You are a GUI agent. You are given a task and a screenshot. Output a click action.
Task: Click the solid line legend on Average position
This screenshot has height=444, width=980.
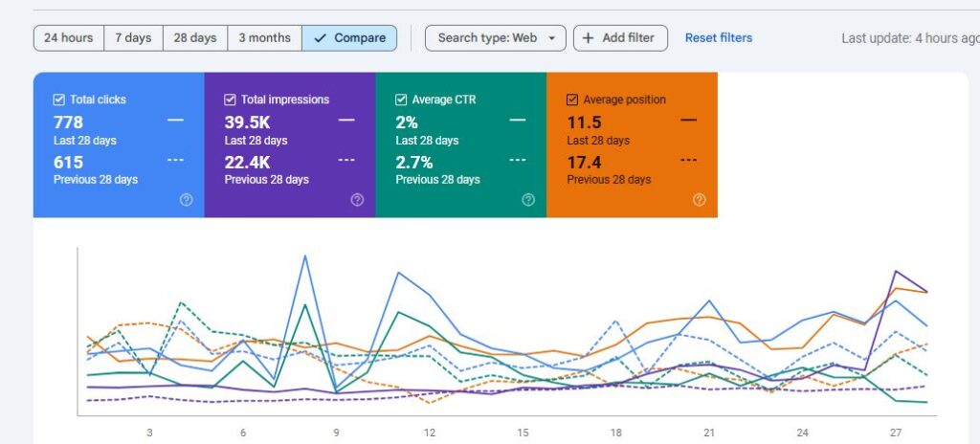click(688, 120)
